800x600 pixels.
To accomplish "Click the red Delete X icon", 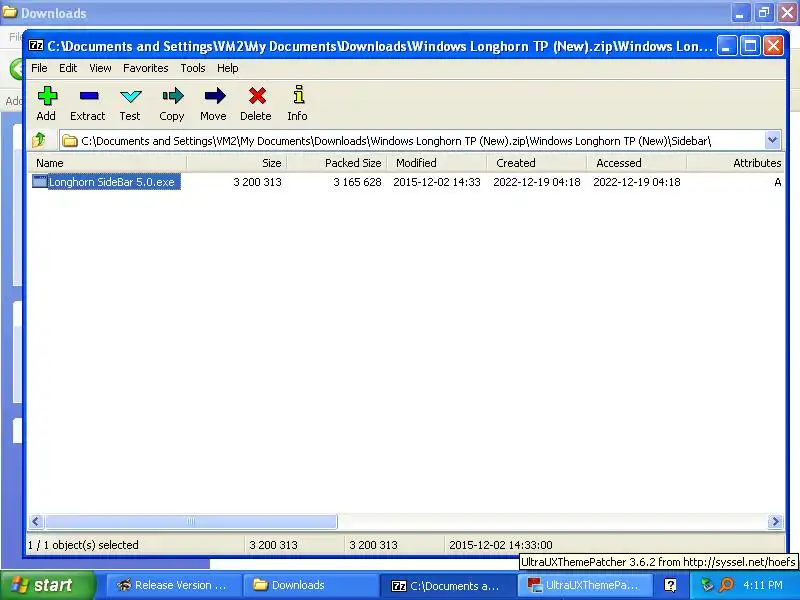I will pyautogui.click(x=257, y=95).
